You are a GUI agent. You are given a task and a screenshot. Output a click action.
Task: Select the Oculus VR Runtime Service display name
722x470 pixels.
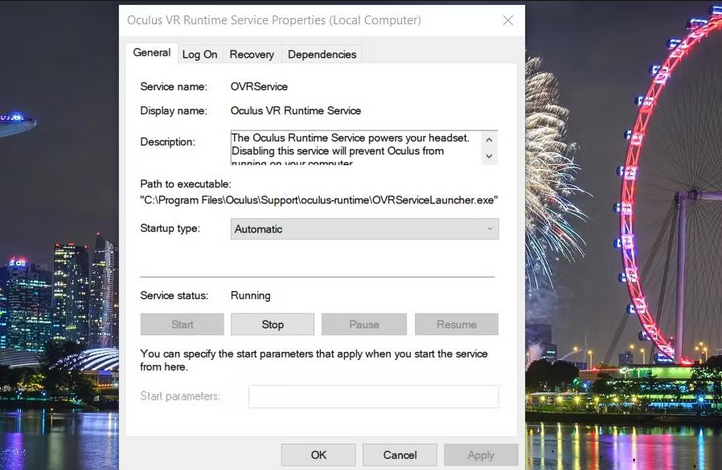coord(296,110)
